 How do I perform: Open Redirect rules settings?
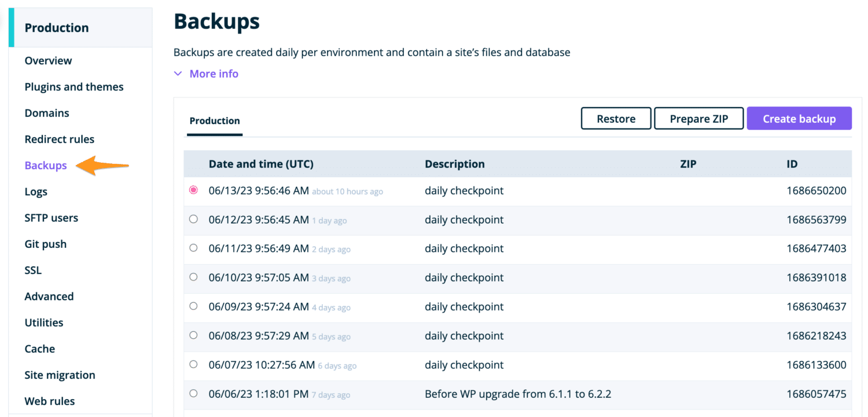pyautogui.click(x=59, y=139)
